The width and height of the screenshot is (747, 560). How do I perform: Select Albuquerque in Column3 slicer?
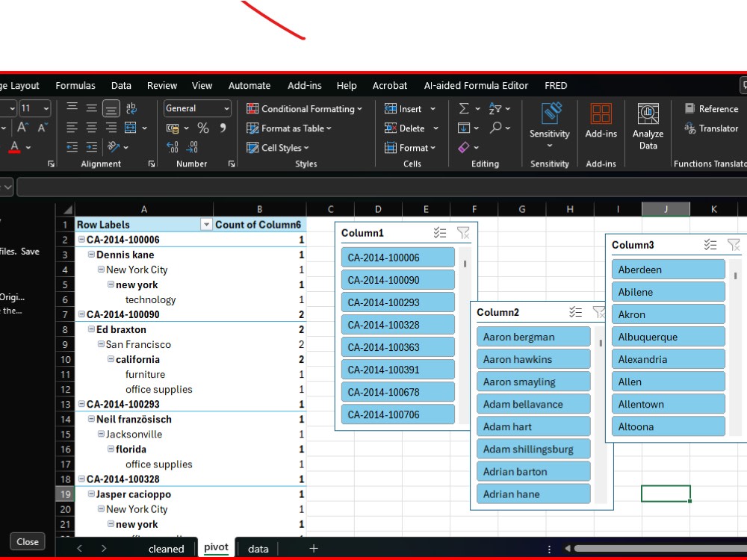pos(669,337)
